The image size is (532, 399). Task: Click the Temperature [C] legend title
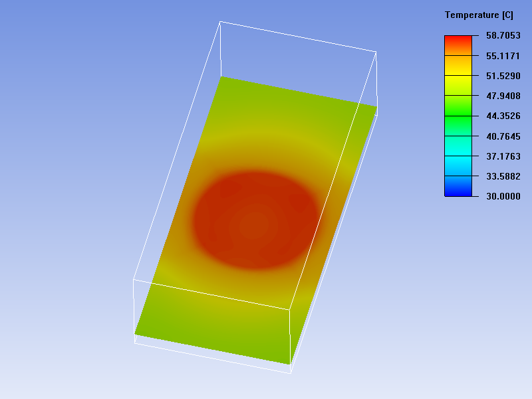pyautogui.click(x=479, y=15)
